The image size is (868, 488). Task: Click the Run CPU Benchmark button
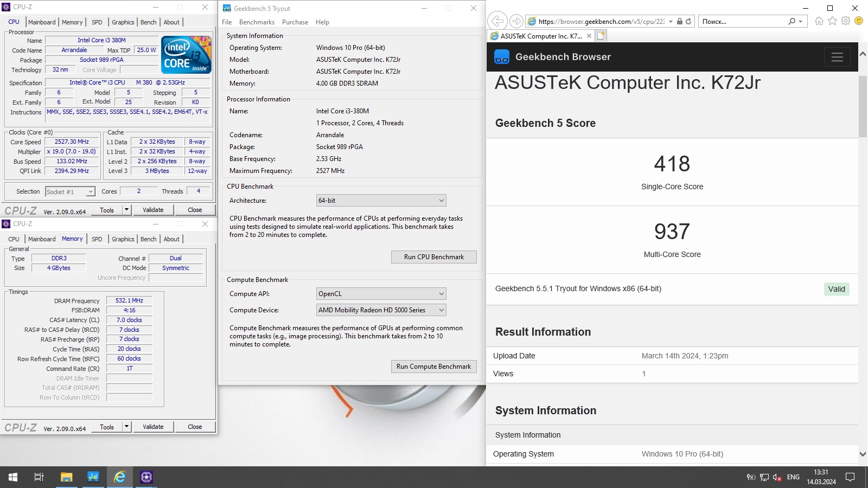pos(434,257)
